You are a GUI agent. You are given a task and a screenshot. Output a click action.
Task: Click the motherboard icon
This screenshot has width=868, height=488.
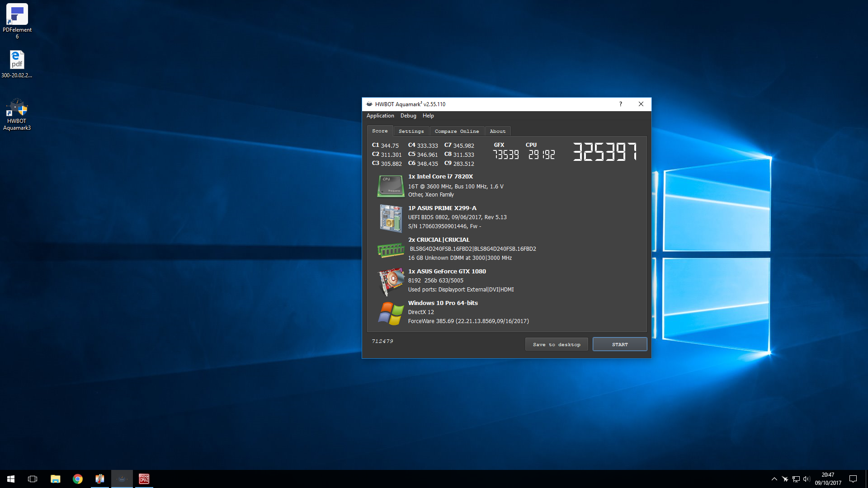pos(391,218)
